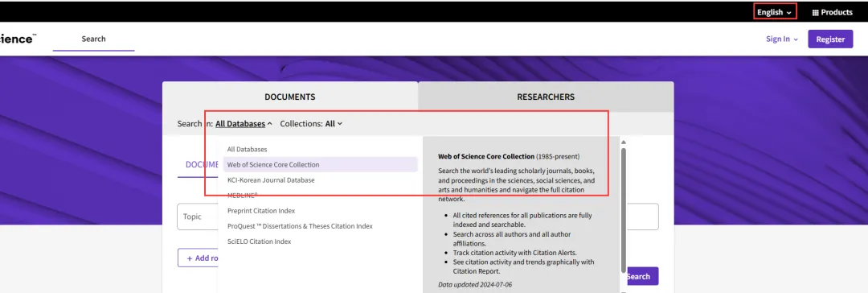Switch to the DOCUMENTS tab

(290, 97)
